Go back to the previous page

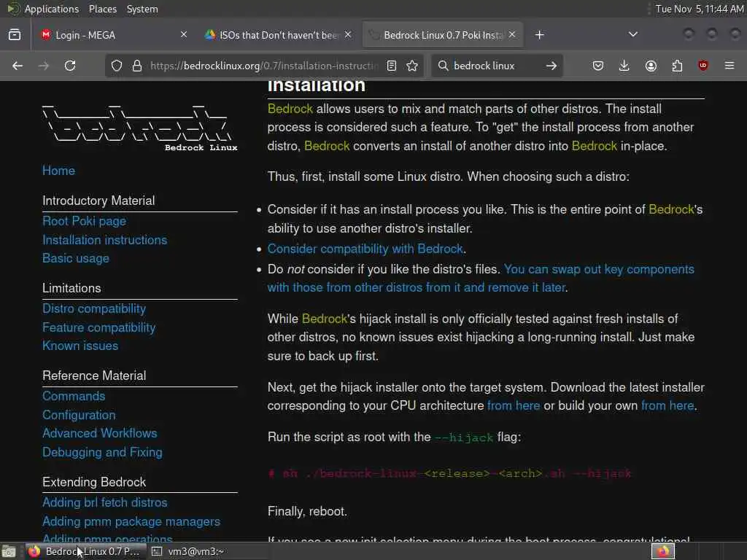(x=18, y=66)
